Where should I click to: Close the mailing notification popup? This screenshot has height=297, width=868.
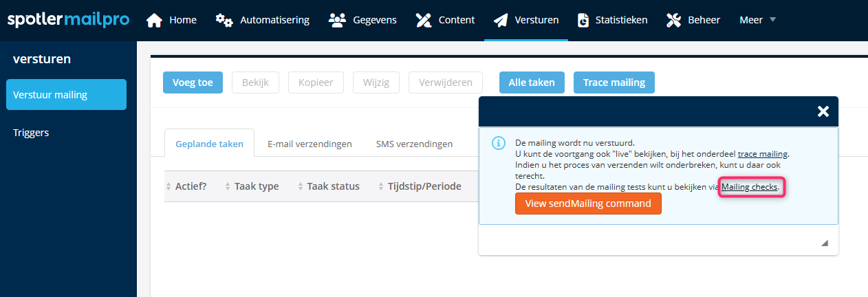pos(823,111)
